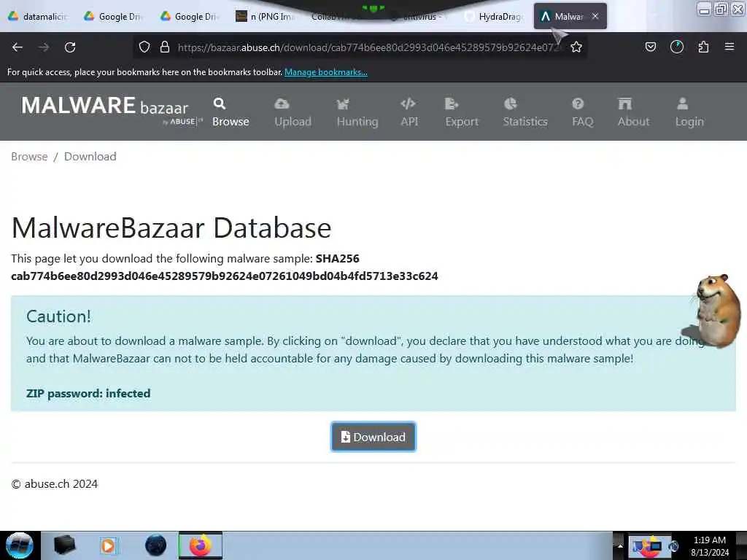Switch to the datamalicious tab
The image size is (747, 560).
[x=37, y=16]
